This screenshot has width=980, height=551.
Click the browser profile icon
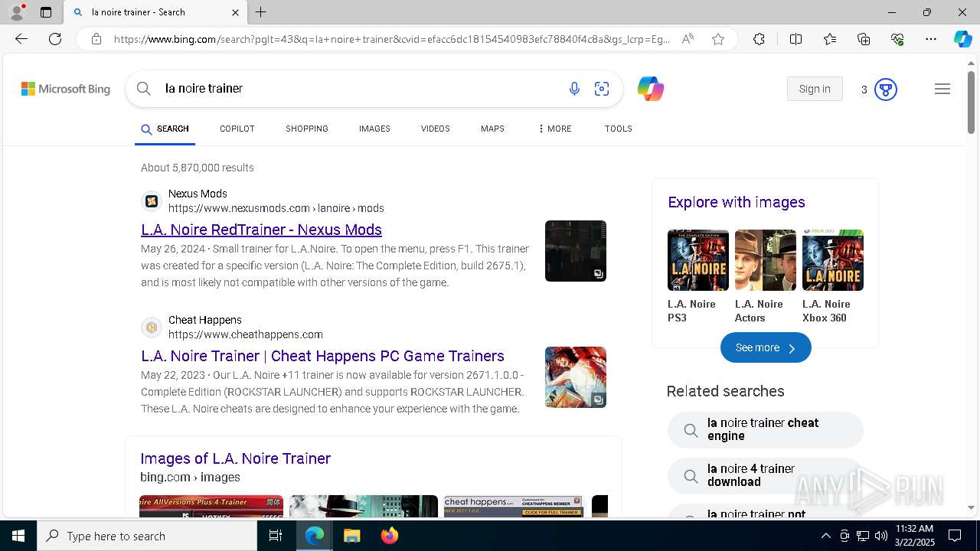click(17, 12)
